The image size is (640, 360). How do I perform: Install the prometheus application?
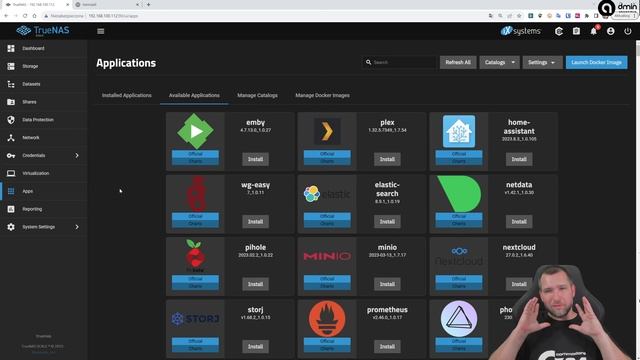tap(387, 347)
